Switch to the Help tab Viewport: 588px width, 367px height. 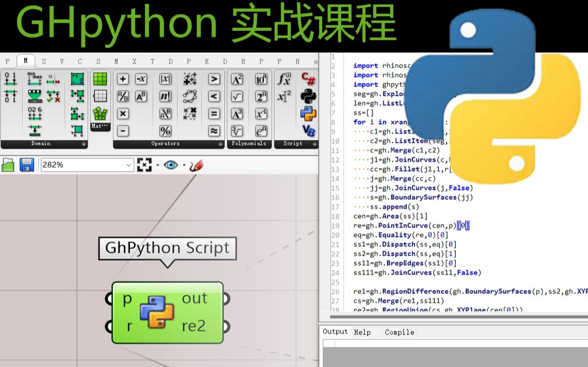tap(363, 332)
